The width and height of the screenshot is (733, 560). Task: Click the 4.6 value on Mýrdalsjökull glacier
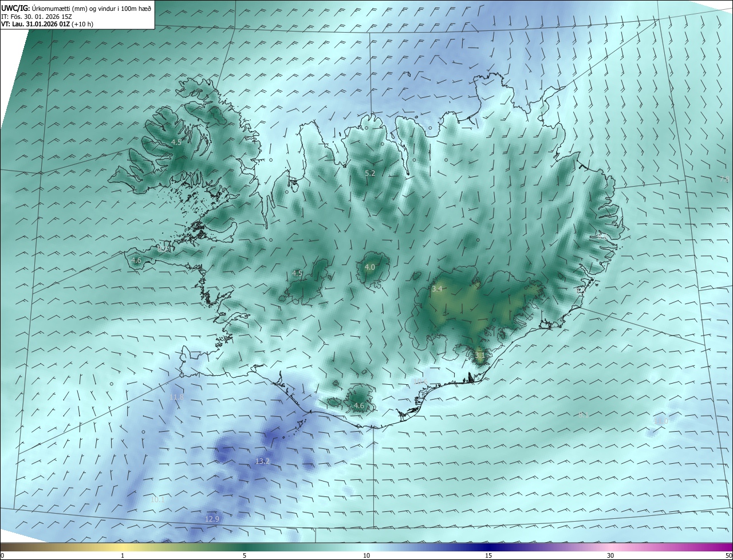point(359,406)
